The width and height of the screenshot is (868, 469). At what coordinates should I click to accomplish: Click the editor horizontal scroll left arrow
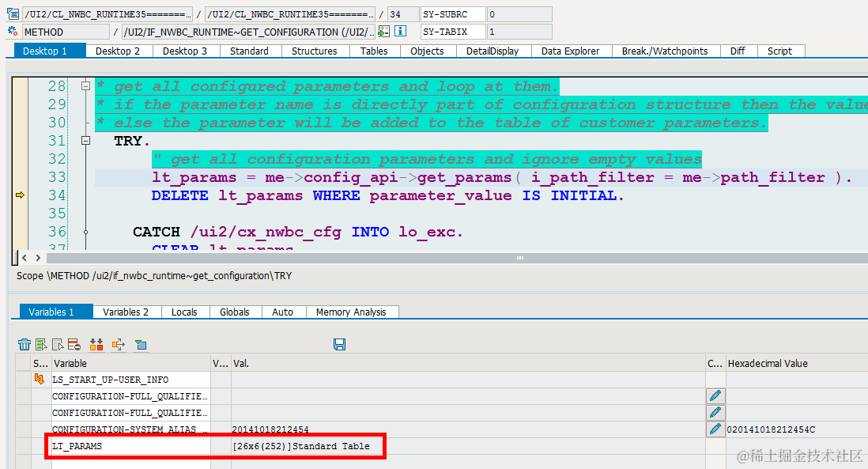[25, 258]
